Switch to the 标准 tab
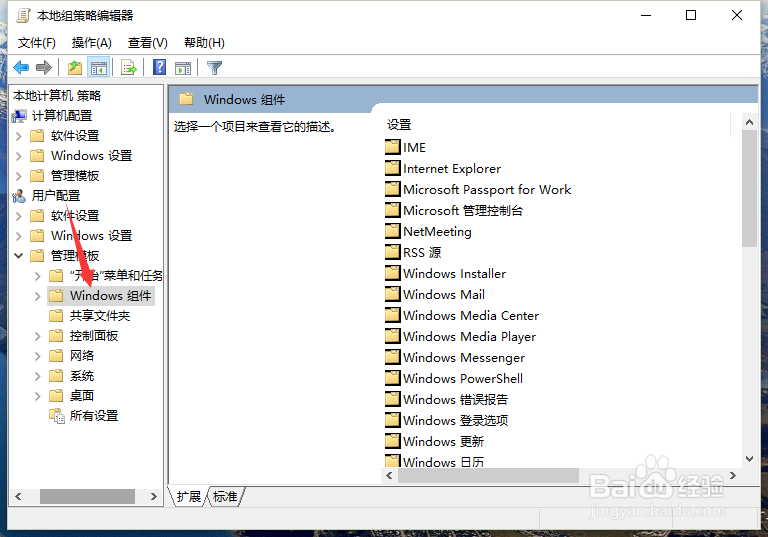 click(225, 496)
